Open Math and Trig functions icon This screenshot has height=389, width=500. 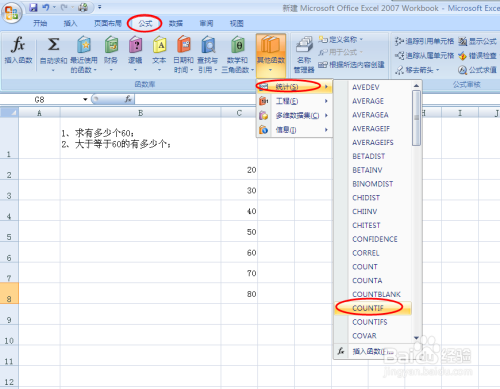point(238,44)
